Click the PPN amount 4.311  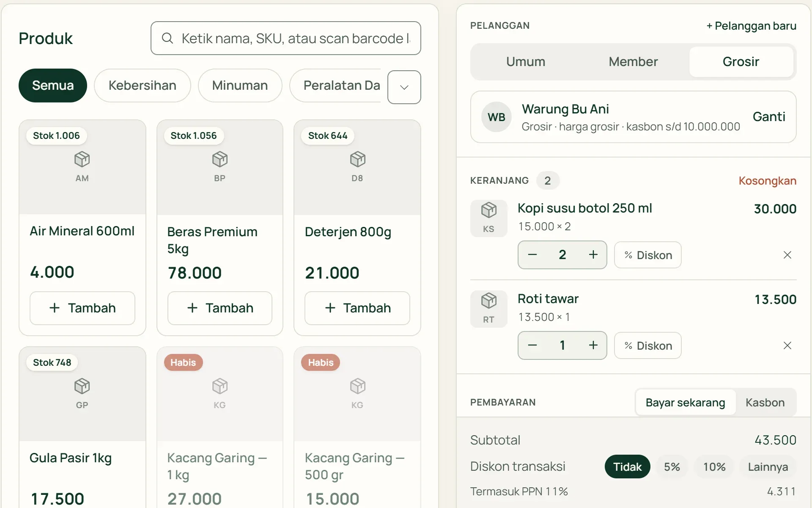coord(782,491)
